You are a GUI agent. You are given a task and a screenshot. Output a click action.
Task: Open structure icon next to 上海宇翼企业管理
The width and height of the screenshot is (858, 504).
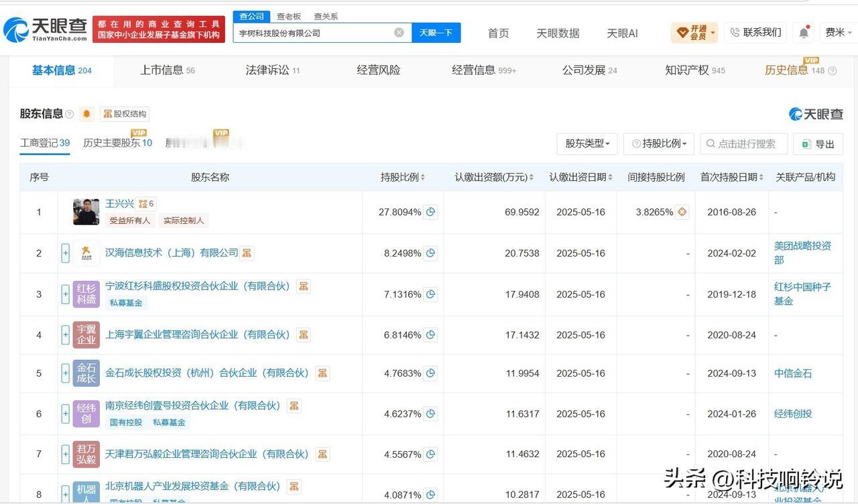304,334
